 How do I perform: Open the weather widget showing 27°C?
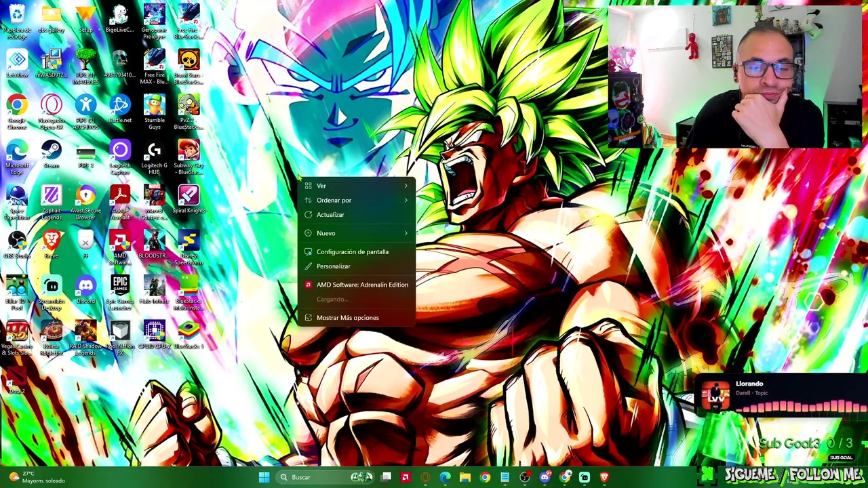[37, 477]
